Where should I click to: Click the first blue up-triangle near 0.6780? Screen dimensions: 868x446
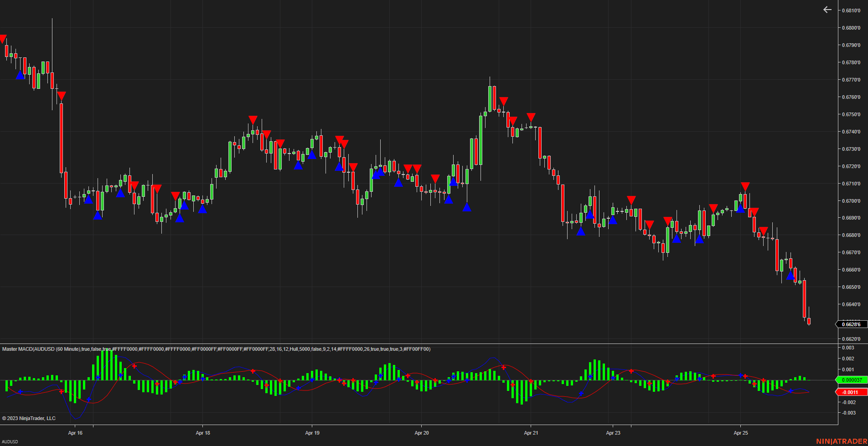click(x=20, y=75)
